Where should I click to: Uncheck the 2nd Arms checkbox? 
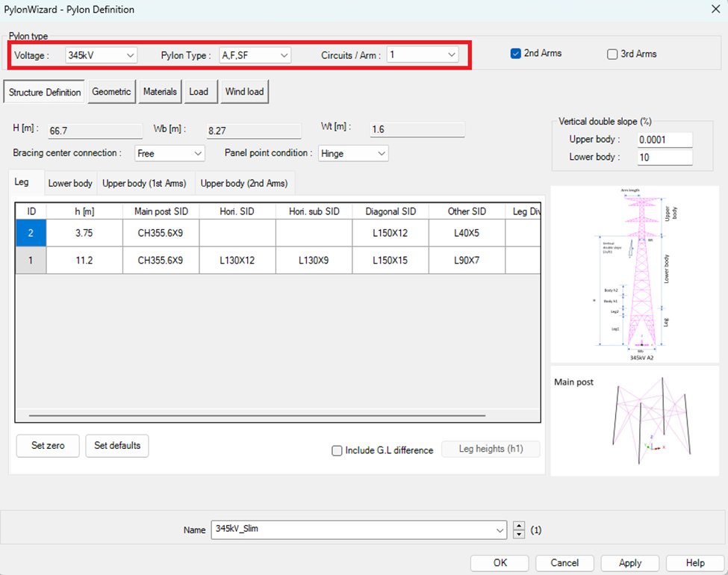click(515, 54)
